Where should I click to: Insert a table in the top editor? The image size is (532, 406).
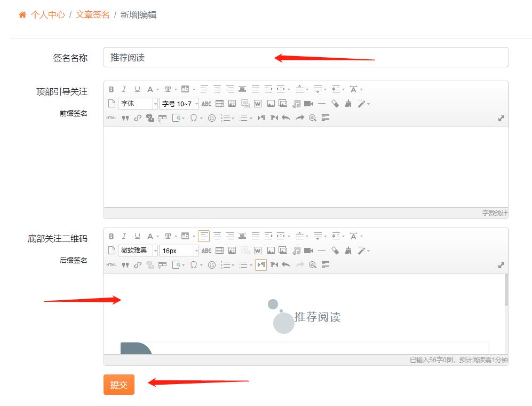pyautogui.click(x=219, y=104)
